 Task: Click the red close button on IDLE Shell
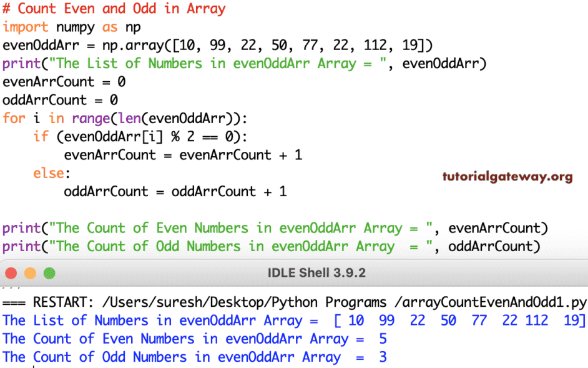(11, 273)
